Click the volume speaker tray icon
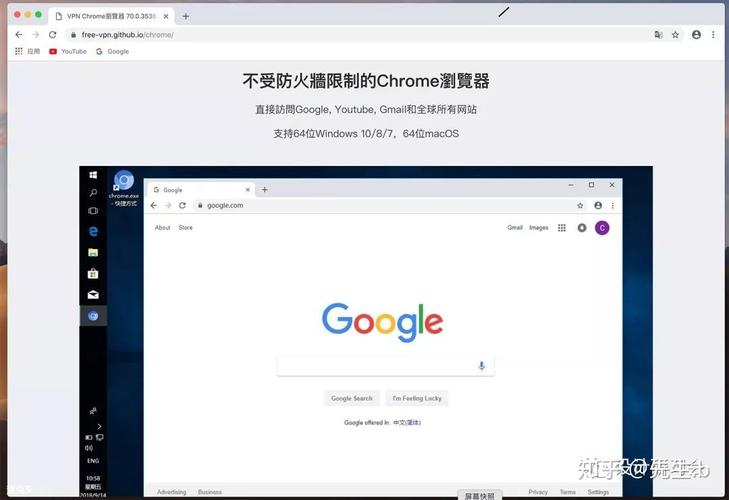Image resolution: width=729 pixels, height=500 pixels. click(89, 448)
